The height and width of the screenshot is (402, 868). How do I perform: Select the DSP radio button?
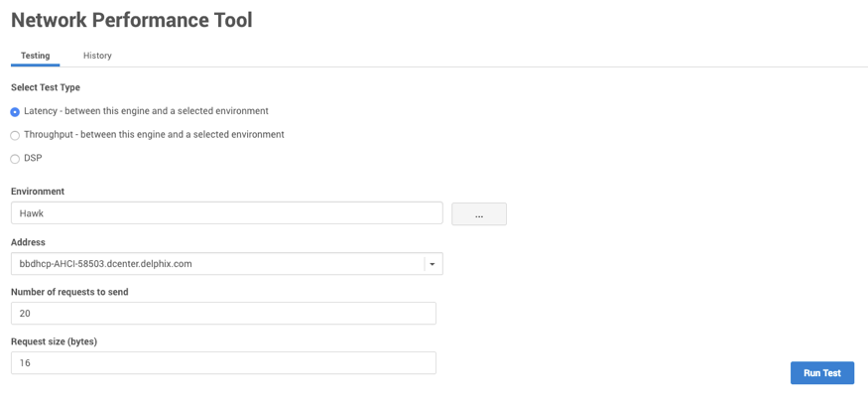(x=15, y=159)
